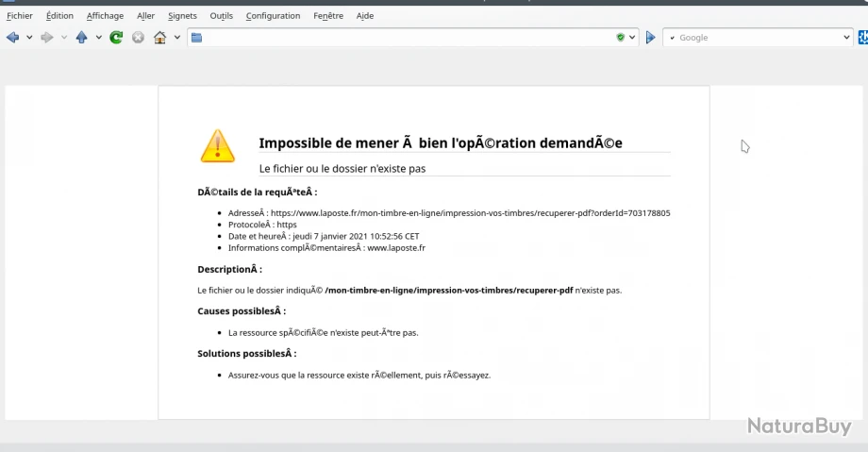This screenshot has width=868, height=452.
Task: Open the Configuration menu
Action: tap(273, 16)
